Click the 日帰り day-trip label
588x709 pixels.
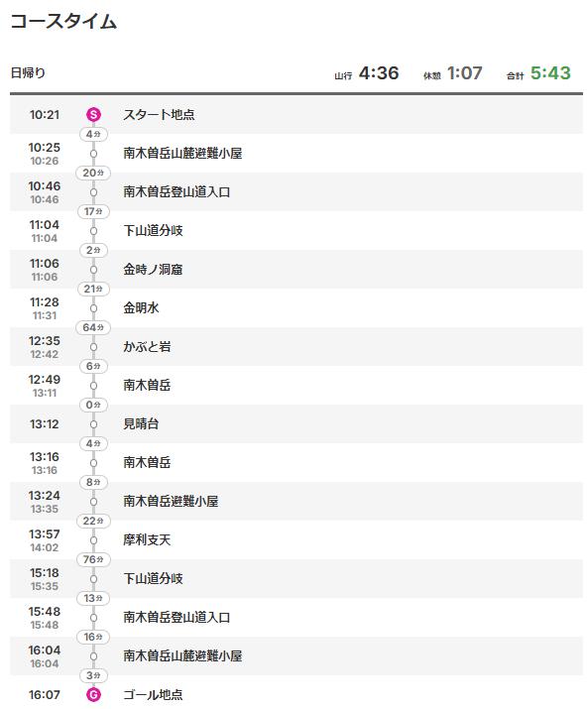click(28, 72)
